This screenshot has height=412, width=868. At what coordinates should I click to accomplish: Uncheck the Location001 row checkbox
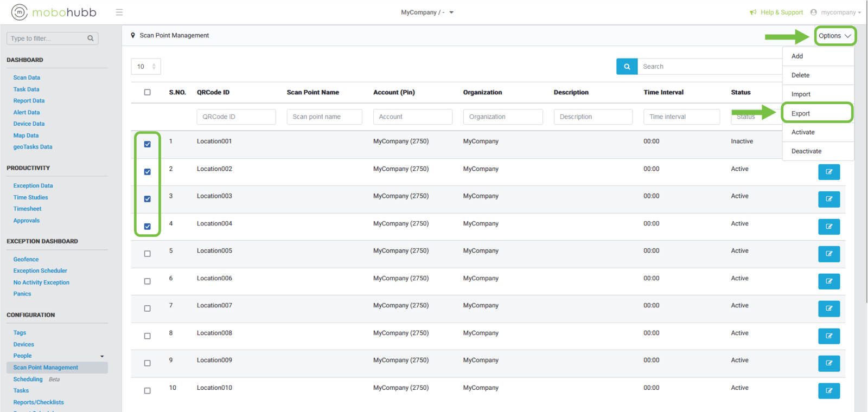147,144
